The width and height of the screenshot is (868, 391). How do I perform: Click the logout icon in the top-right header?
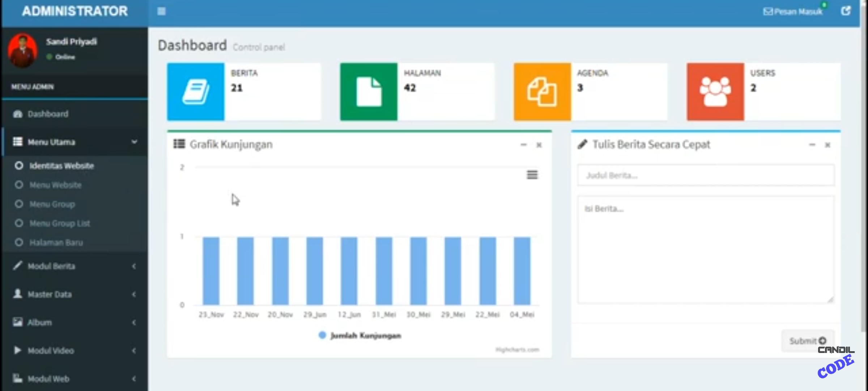tap(846, 11)
